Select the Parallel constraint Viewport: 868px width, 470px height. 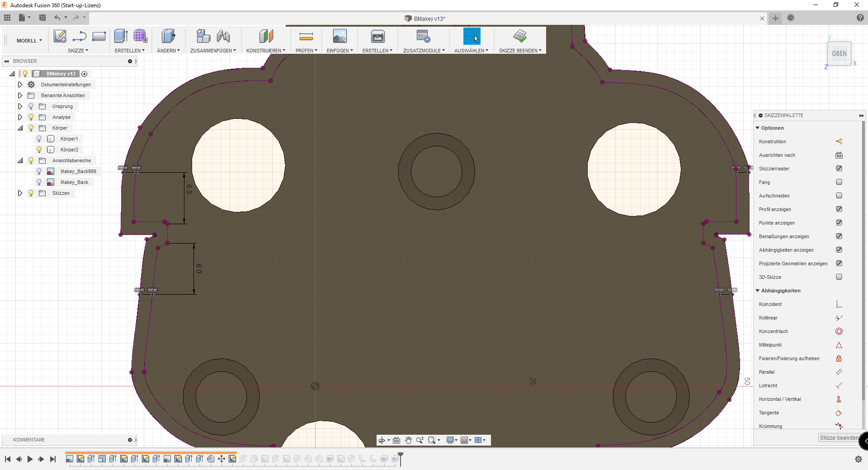(839, 372)
